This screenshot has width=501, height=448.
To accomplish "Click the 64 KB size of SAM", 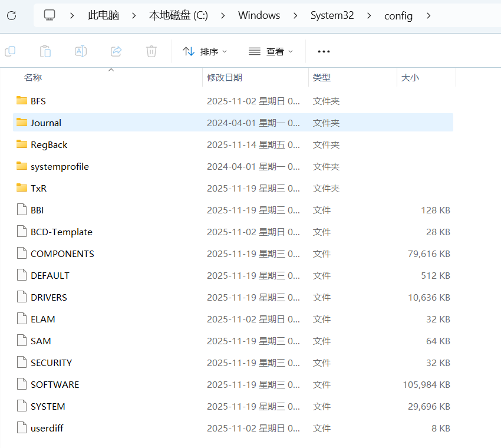I will (438, 341).
